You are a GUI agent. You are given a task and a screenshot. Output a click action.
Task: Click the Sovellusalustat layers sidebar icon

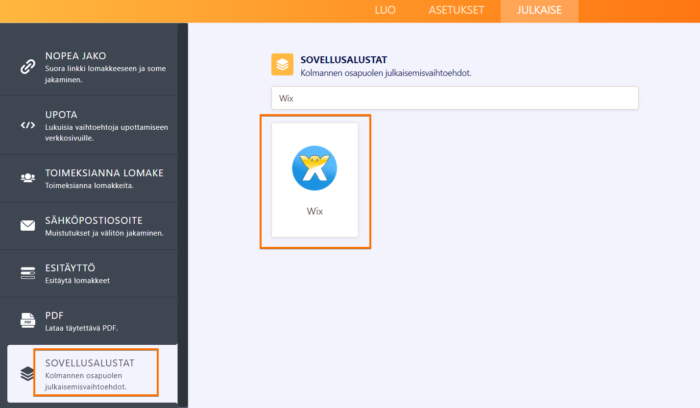point(27,374)
